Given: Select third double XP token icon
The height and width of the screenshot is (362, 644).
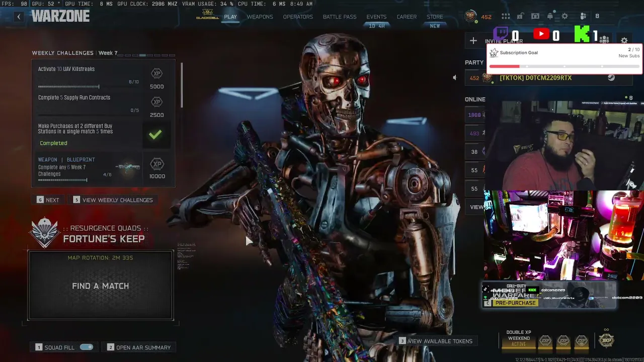Looking at the screenshot, I should [x=582, y=341].
